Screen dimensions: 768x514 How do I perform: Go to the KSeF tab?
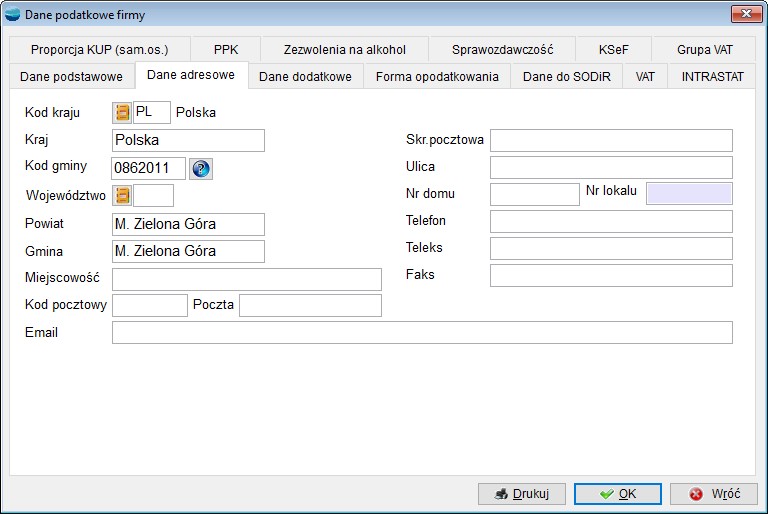pos(614,49)
